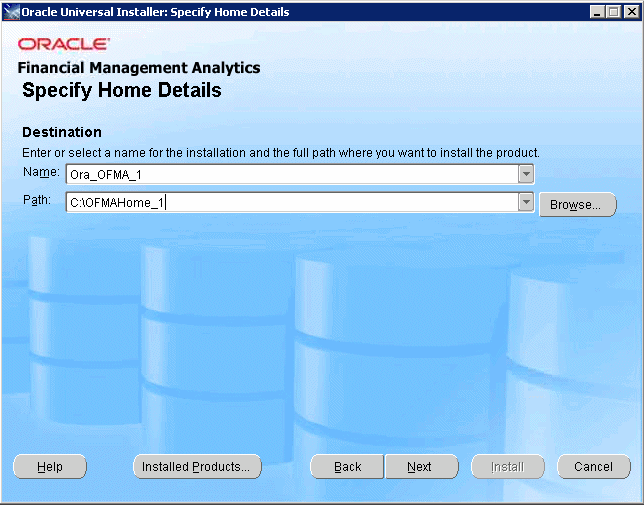Viewport: 644px width, 505px height.
Task: Click the Browse... button
Action: (x=577, y=204)
